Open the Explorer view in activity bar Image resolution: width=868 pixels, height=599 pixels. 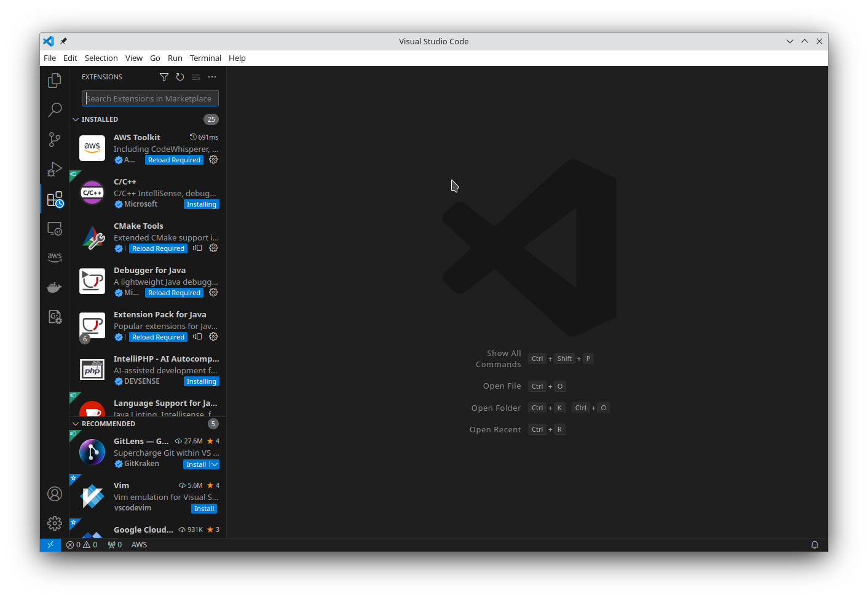55,81
